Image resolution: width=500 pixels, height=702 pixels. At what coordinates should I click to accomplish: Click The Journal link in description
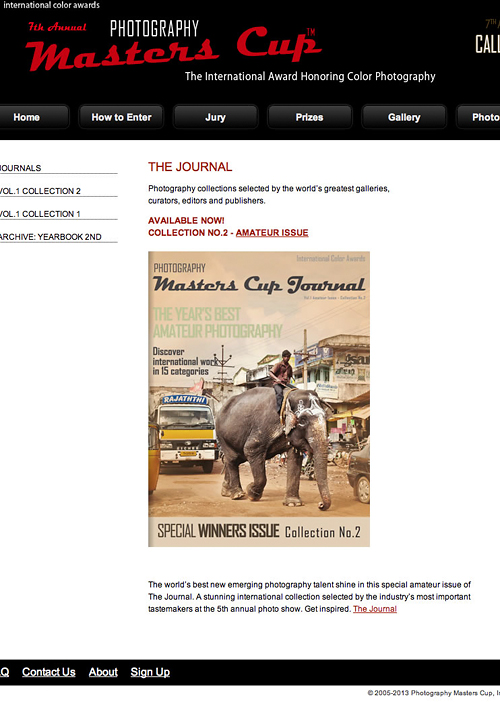[x=375, y=609]
